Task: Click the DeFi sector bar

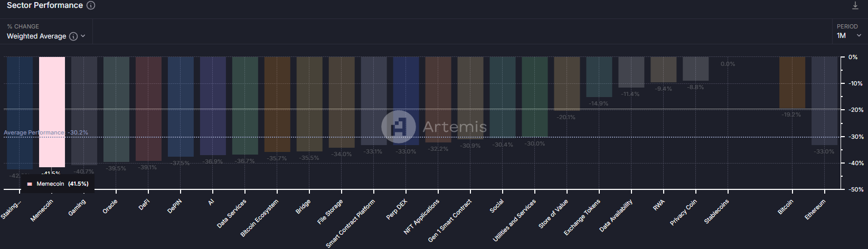Action: point(148,108)
